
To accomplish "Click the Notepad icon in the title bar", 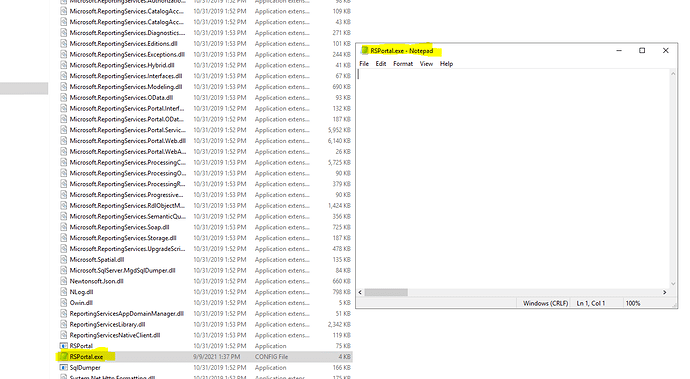I will point(364,51).
